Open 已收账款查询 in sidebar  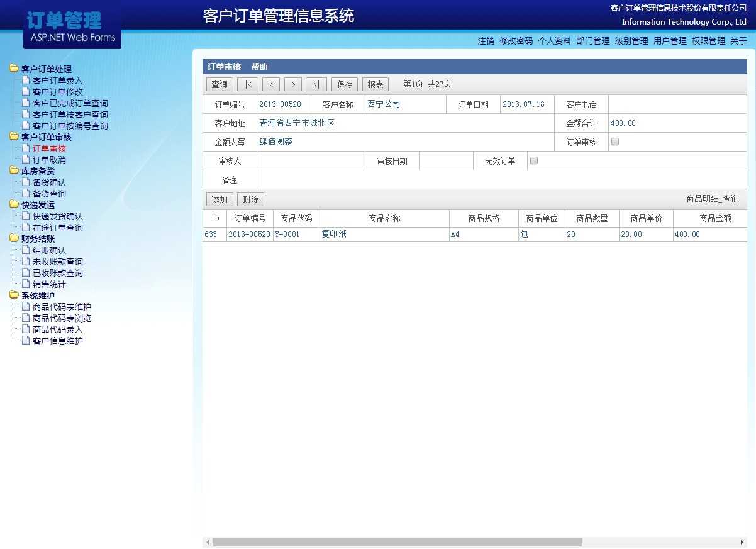click(x=58, y=273)
